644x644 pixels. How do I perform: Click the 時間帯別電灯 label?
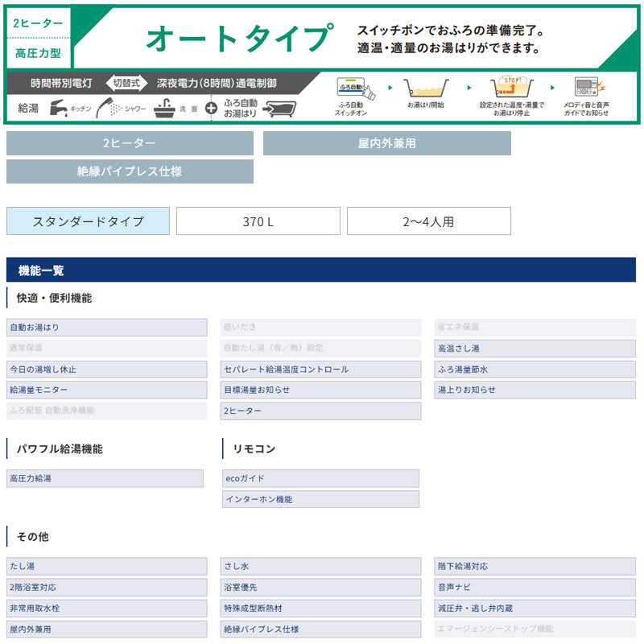[61, 84]
